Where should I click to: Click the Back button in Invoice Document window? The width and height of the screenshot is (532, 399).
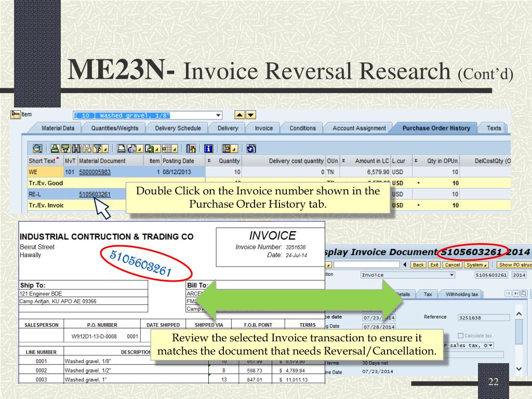pos(418,264)
